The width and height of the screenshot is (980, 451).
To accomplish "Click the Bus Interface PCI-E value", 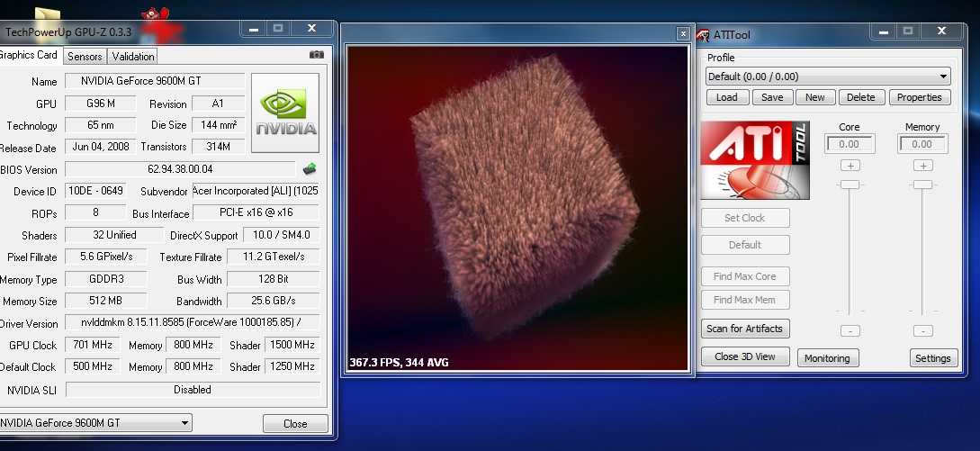I will (x=256, y=212).
